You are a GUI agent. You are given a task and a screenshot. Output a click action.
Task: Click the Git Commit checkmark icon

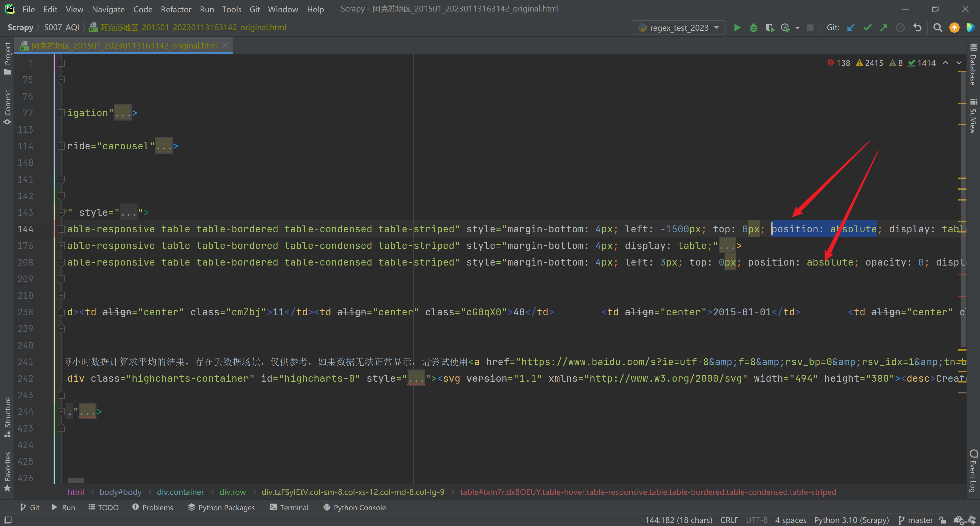867,28
